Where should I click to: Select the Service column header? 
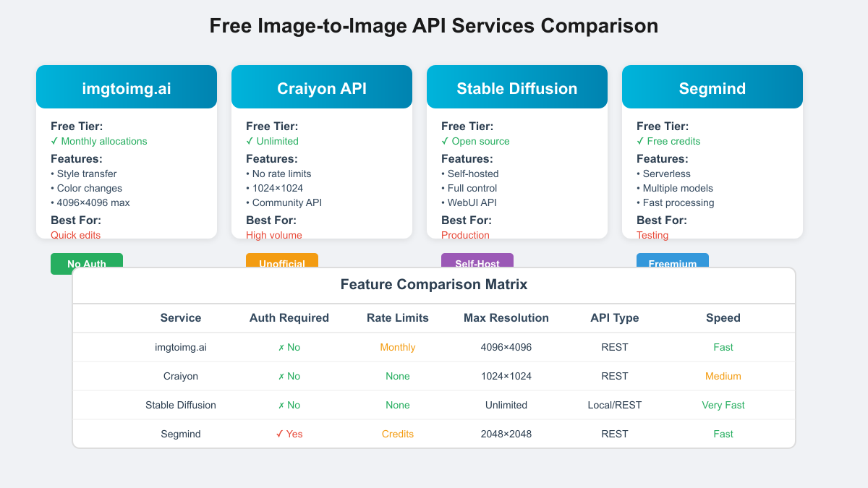pyautogui.click(x=181, y=318)
